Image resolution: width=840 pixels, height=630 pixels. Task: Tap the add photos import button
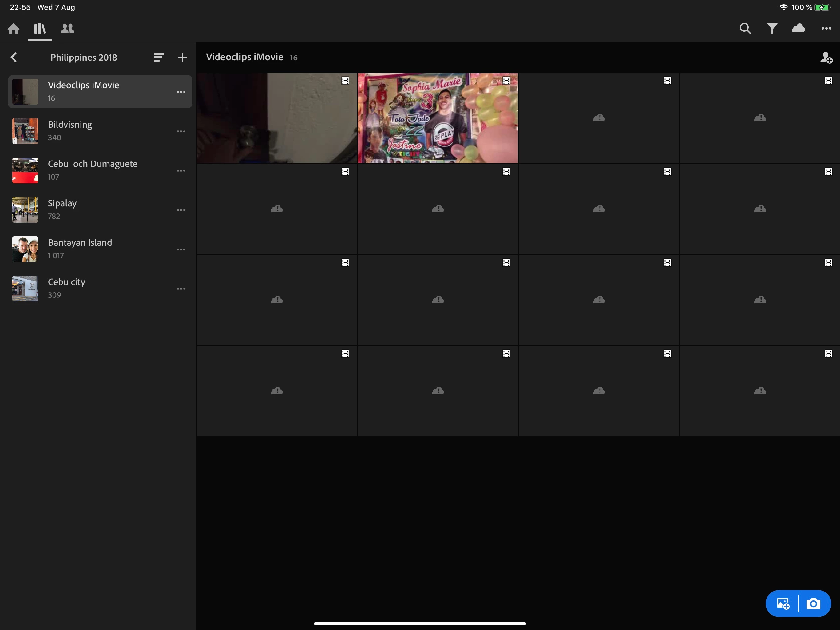pos(783,604)
